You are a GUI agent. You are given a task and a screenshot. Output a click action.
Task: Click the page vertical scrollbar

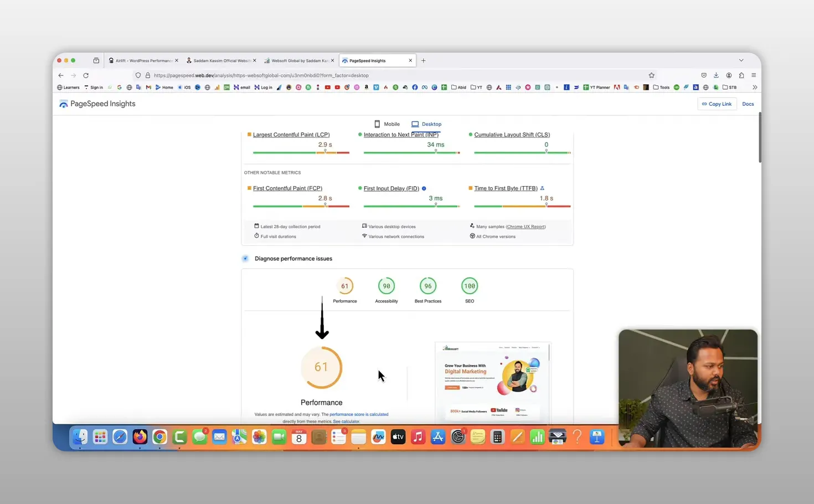coord(760,137)
